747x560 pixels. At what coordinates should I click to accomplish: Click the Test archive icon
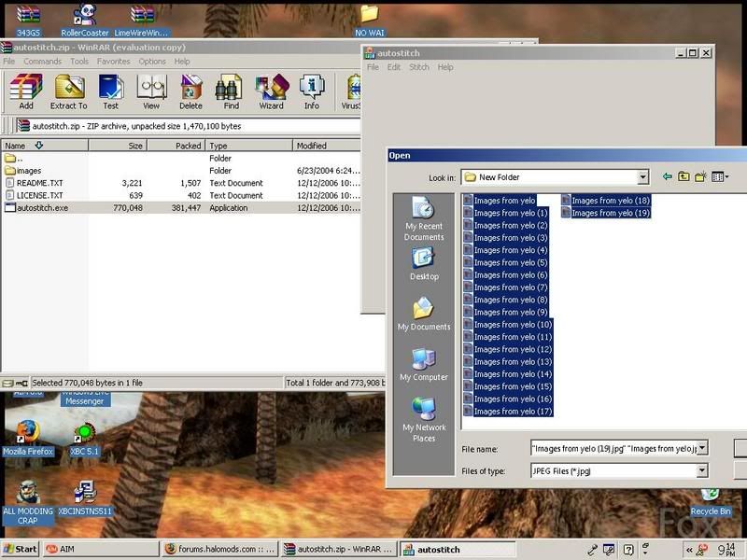tap(110, 91)
